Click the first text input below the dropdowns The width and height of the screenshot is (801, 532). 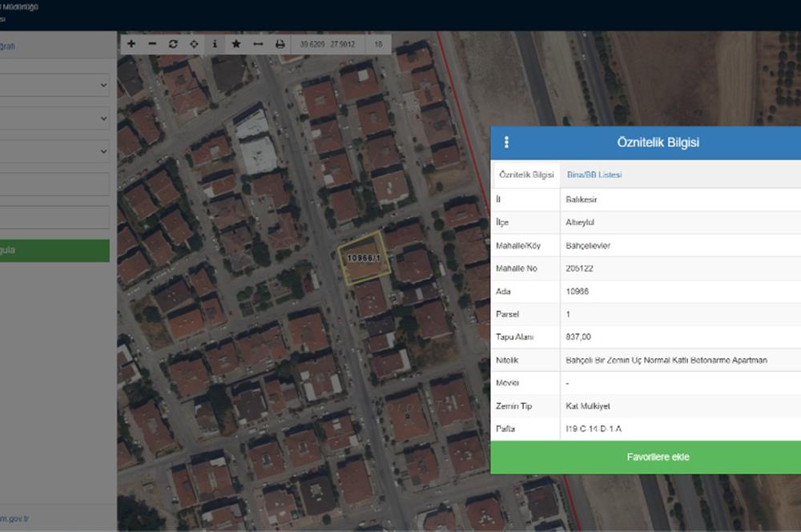54,184
